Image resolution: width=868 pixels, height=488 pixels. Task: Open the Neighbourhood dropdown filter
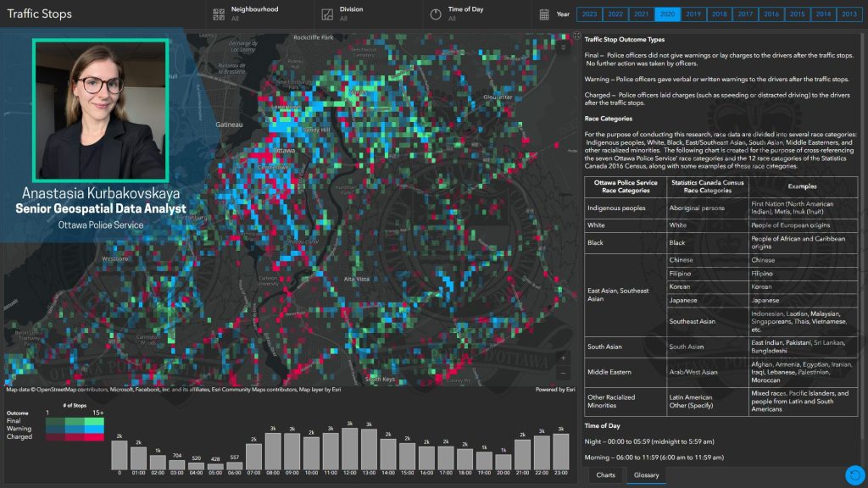coord(254,14)
